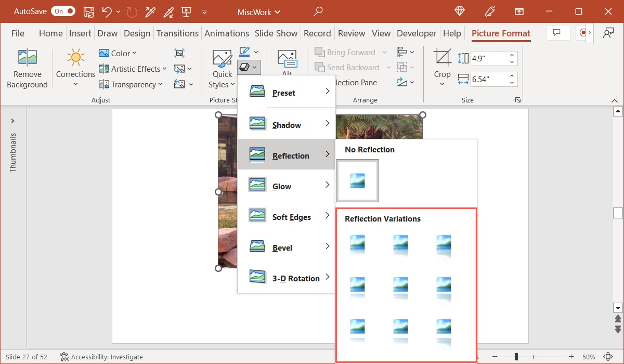
Task: Click the Change Picture icon
Action: [x=179, y=68]
